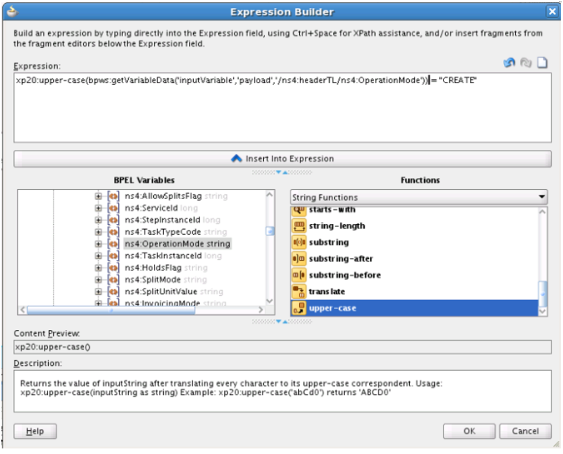Click the upper-case function icon

(299, 308)
